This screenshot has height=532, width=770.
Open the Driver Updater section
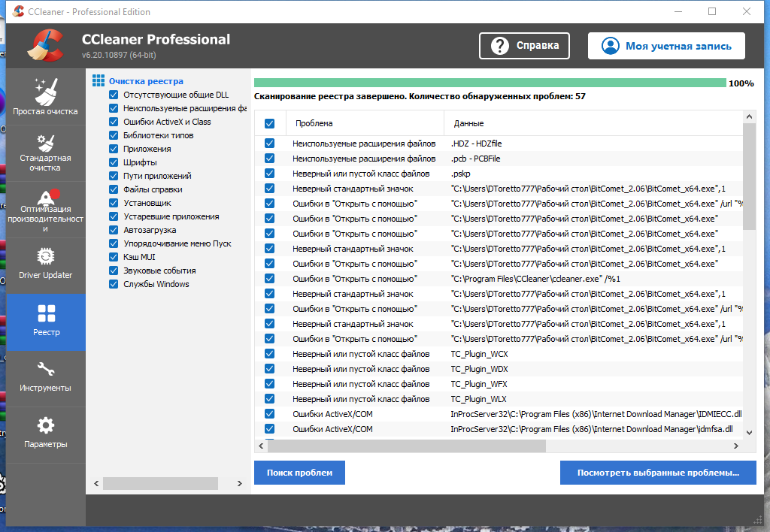(46, 265)
